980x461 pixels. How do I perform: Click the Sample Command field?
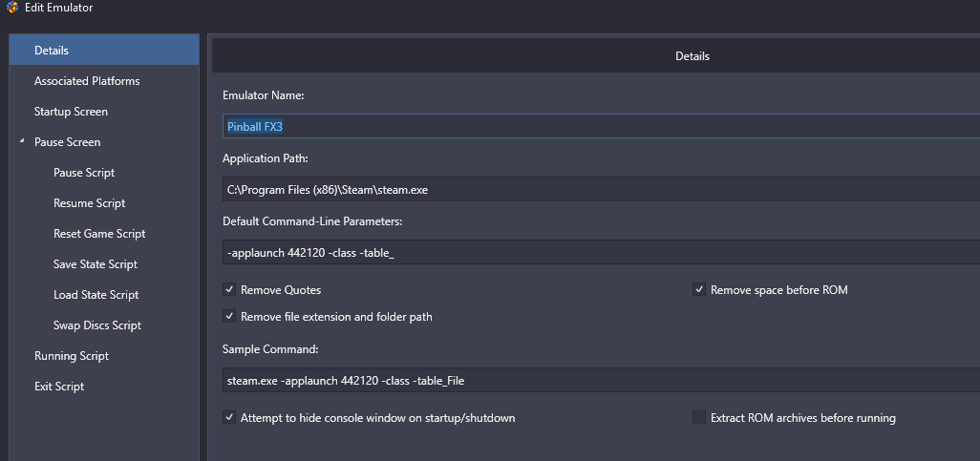coord(601,380)
